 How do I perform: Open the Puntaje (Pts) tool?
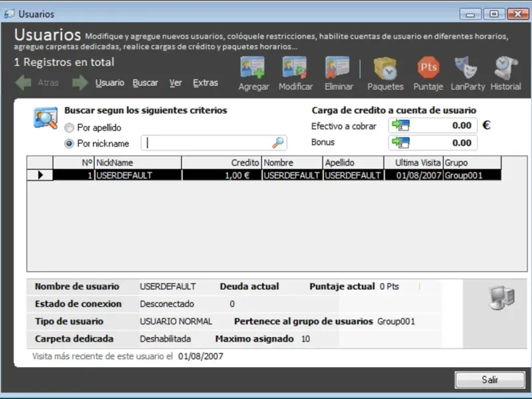428,68
